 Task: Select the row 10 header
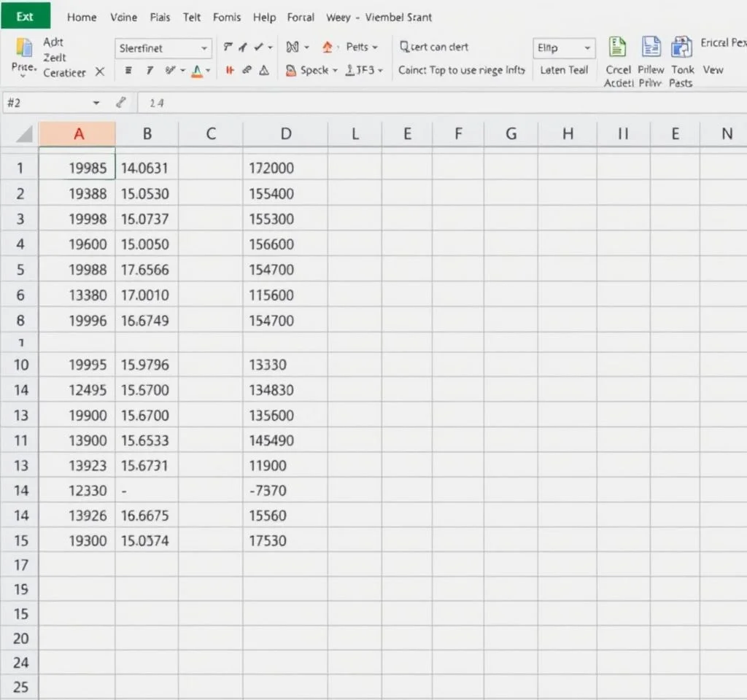20,365
